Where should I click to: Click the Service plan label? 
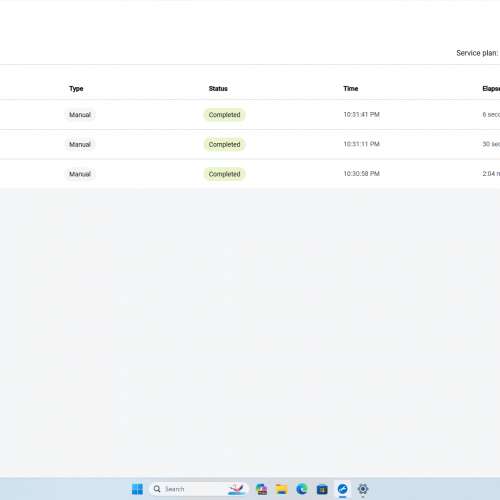pyautogui.click(x=477, y=53)
